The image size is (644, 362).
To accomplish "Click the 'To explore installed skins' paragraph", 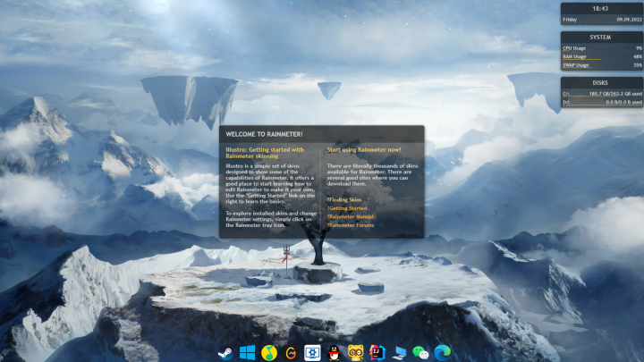I will 271,219.
